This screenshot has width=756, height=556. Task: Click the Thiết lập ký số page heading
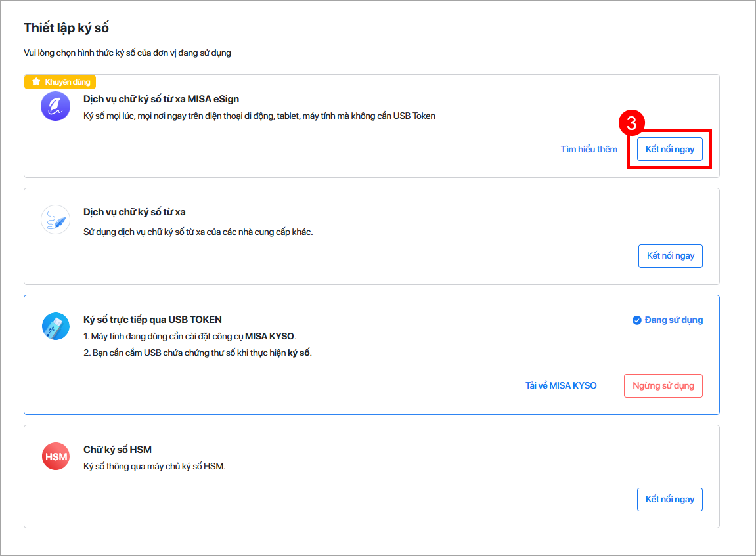[x=66, y=28]
